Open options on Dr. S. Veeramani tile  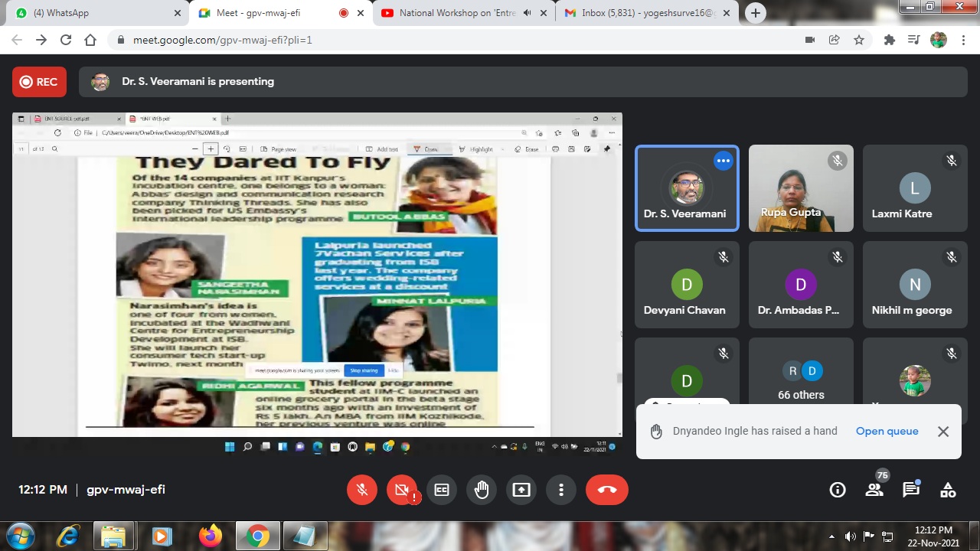tap(723, 161)
